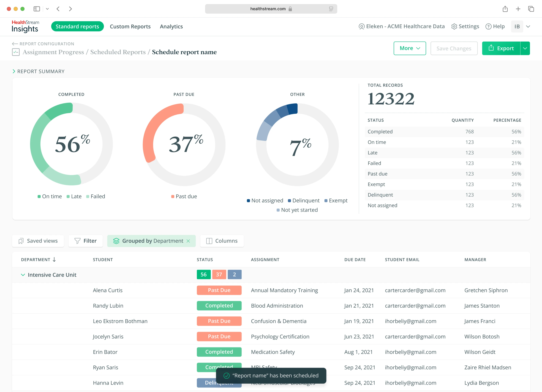Remove Grouped by Department grouping
This screenshot has height=392, width=542.
point(188,241)
